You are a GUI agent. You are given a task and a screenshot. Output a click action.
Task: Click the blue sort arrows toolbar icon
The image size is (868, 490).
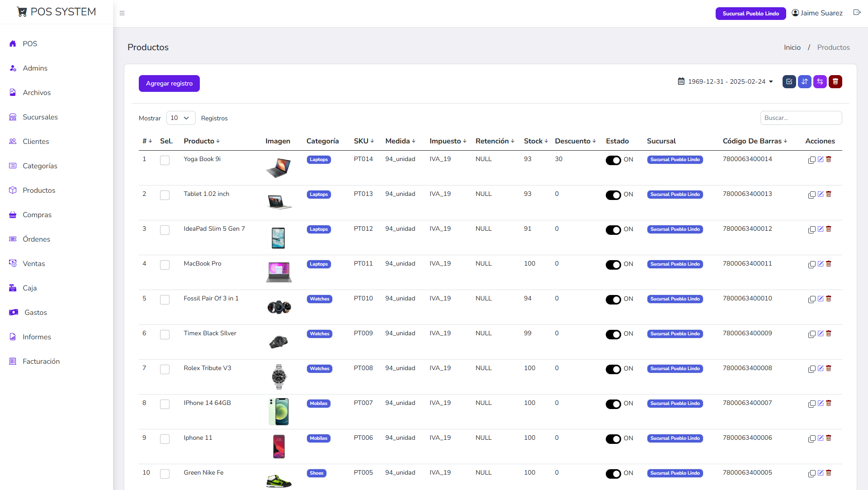(805, 81)
